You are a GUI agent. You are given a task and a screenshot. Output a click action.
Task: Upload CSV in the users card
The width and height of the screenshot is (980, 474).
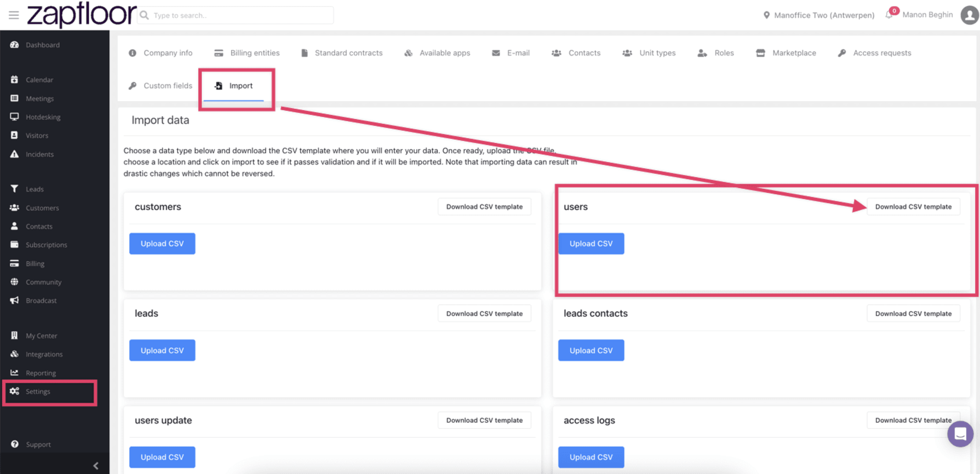(591, 244)
